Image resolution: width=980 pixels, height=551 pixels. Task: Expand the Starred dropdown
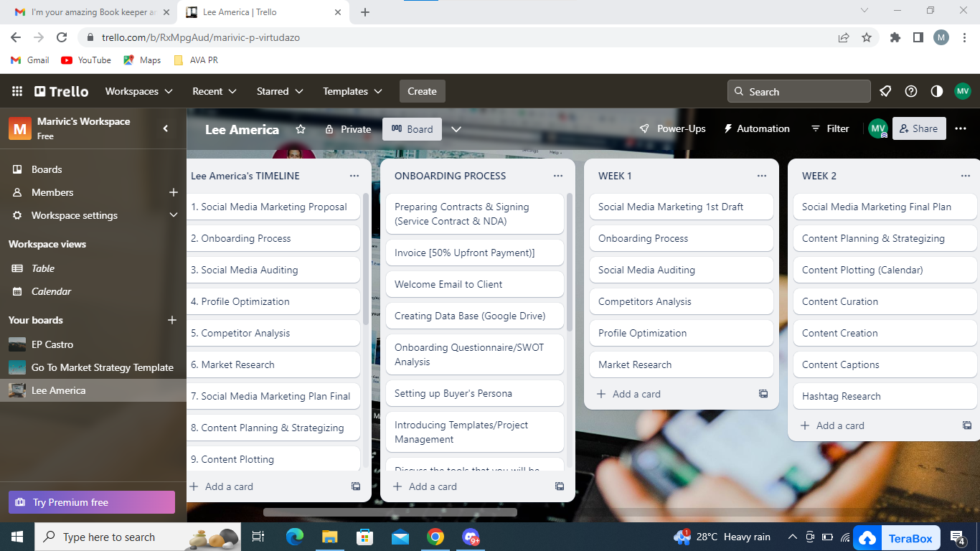(x=280, y=91)
